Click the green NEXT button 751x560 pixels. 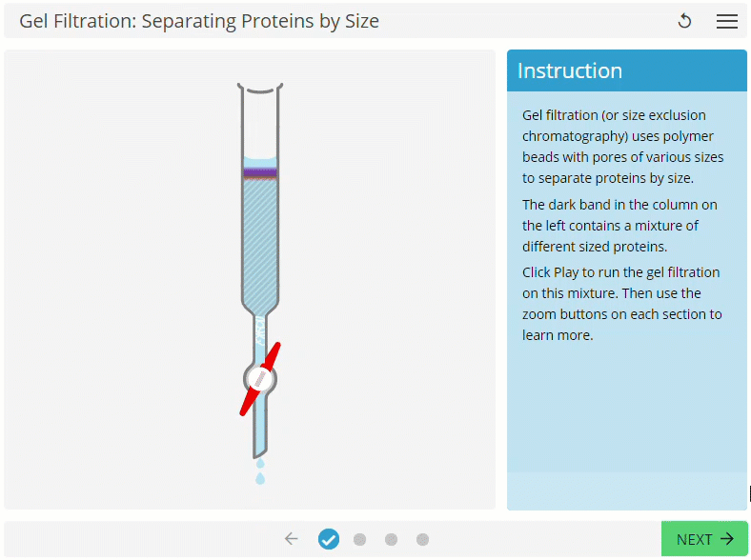tap(704, 539)
